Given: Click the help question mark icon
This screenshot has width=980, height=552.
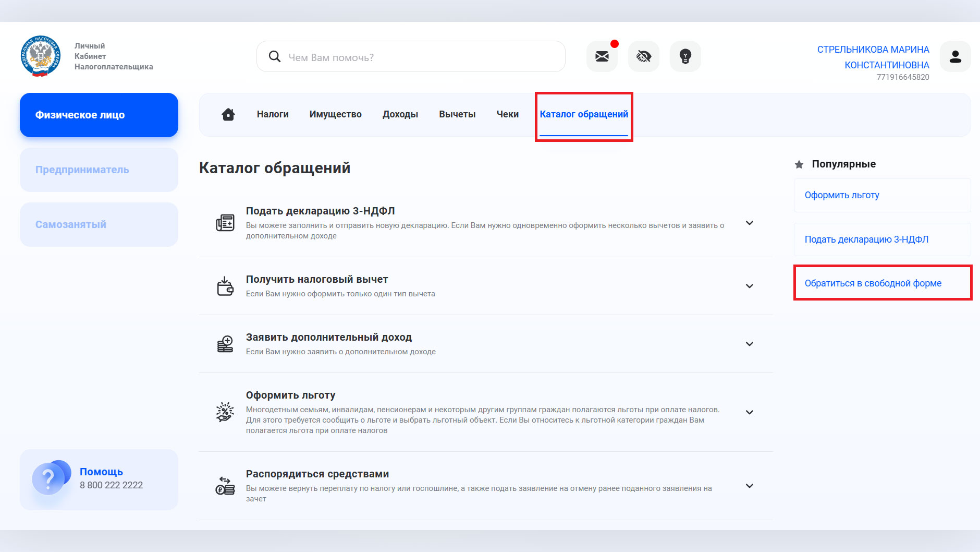Looking at the screenshot, I should [49, 478].
